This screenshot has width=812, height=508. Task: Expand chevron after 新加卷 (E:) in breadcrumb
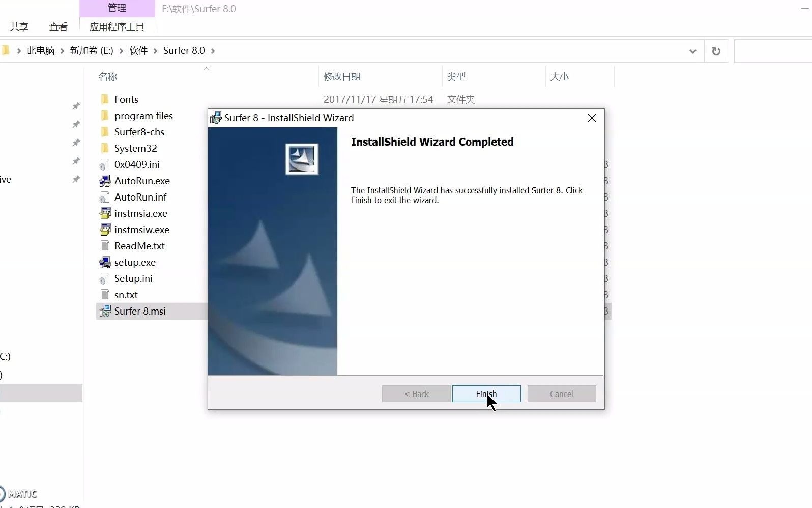121,51
